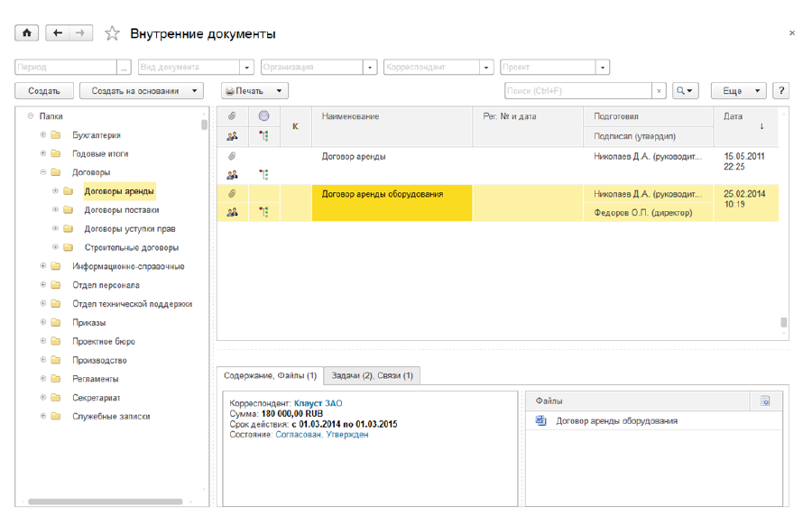Open the Организация dropdown list
Viewport: 812px width, 525px height.
click(x=370, y=68)
